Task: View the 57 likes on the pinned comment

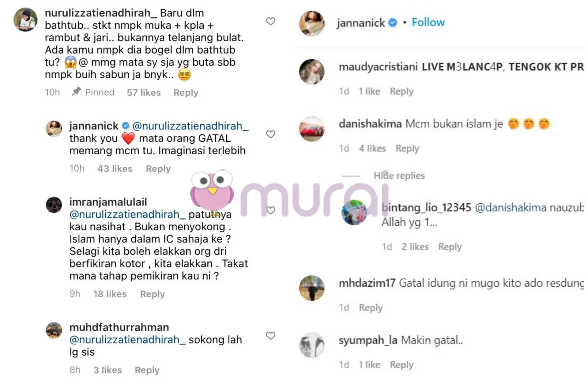Action: coord(144,92)
